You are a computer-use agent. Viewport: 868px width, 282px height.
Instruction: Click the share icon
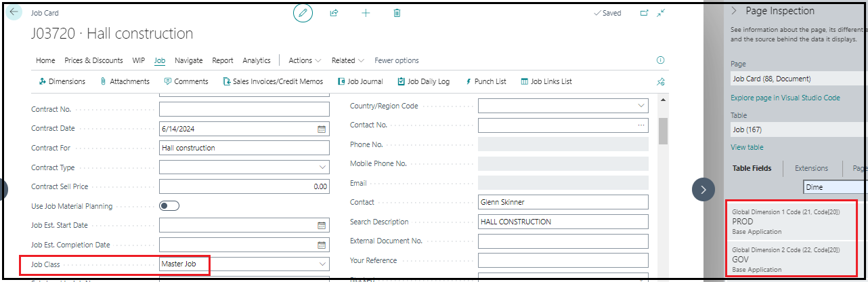click(334, 13)
